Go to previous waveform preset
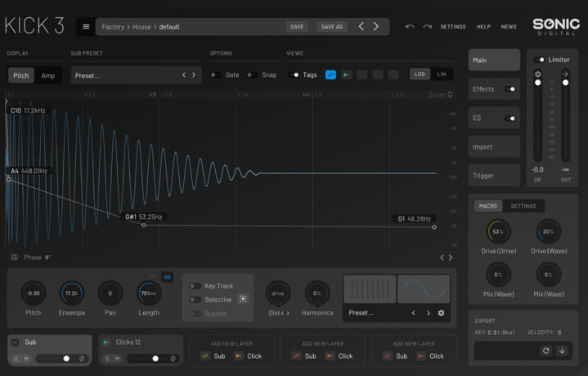This screenshot has height=376, width=588. [414, 312]
